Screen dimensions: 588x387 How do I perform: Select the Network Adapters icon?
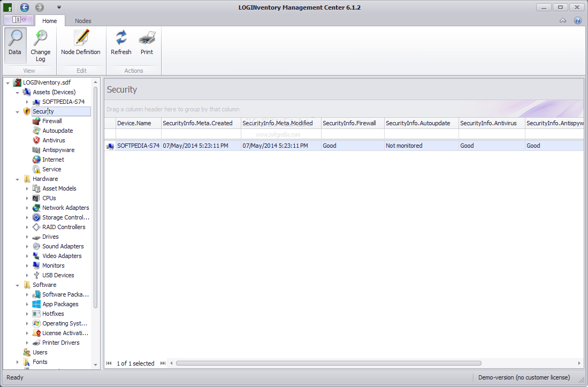coord(36,208)
